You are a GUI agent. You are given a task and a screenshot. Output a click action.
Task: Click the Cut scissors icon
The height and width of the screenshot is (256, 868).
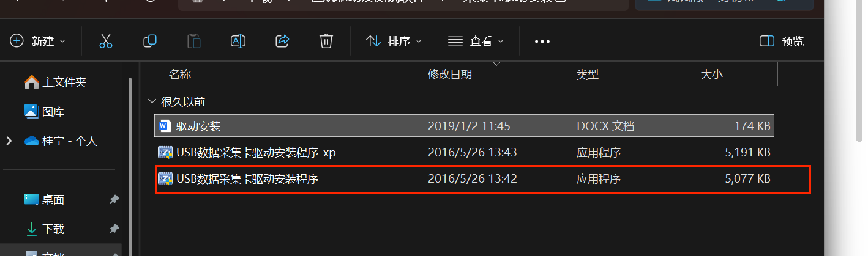pyautogui.click(x=106, y=41)
